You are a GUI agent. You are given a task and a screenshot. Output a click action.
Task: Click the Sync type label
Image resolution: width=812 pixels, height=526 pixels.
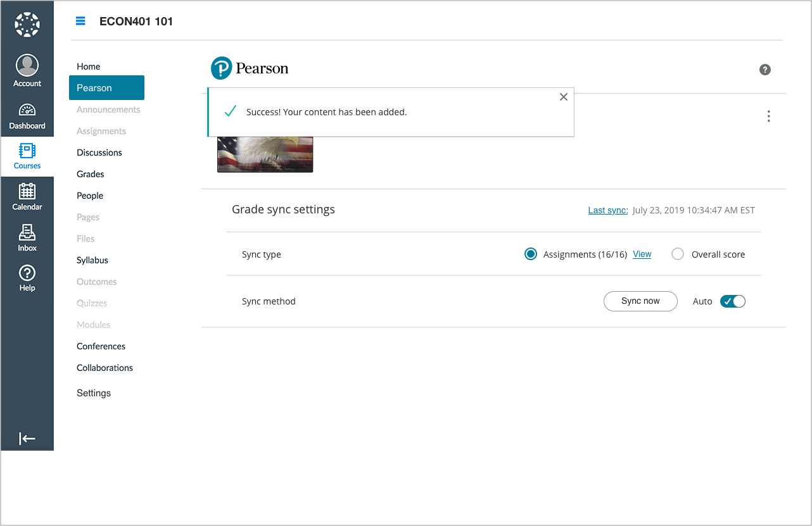(262, 254)
